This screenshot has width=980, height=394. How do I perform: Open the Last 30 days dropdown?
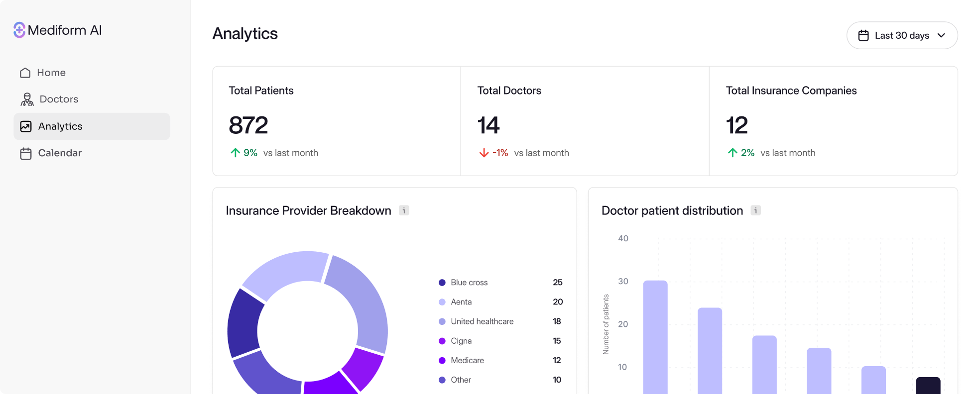click(x=902, y=35)
